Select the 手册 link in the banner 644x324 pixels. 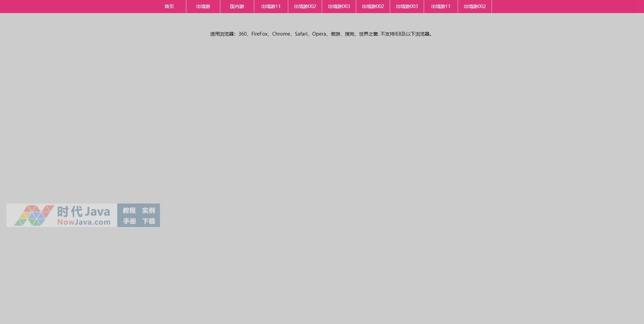129,221
